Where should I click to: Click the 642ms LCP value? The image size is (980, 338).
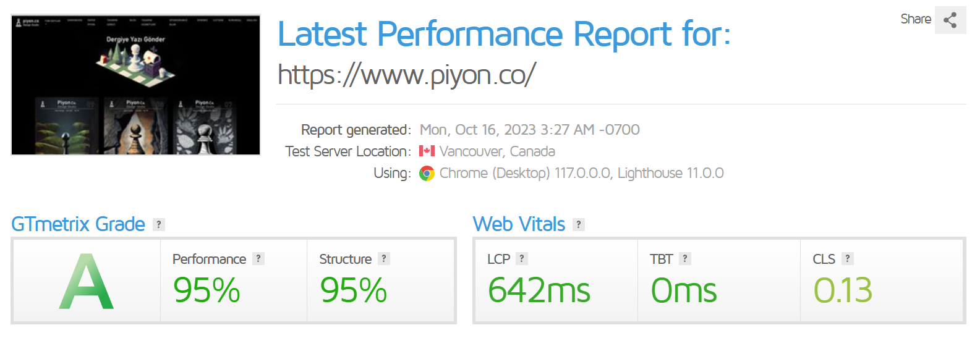coord(539,290)
